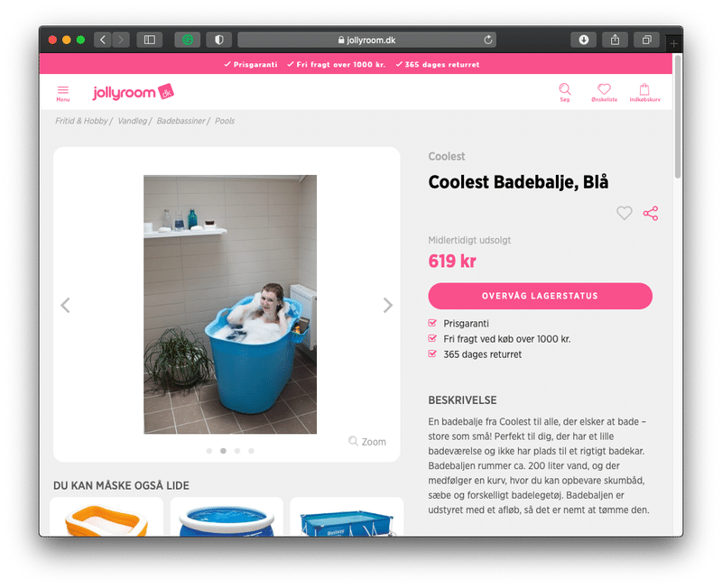Go to Fritid & Hobby breadcrumb
The width and height of the screenshot is (722, 588).
81,121
